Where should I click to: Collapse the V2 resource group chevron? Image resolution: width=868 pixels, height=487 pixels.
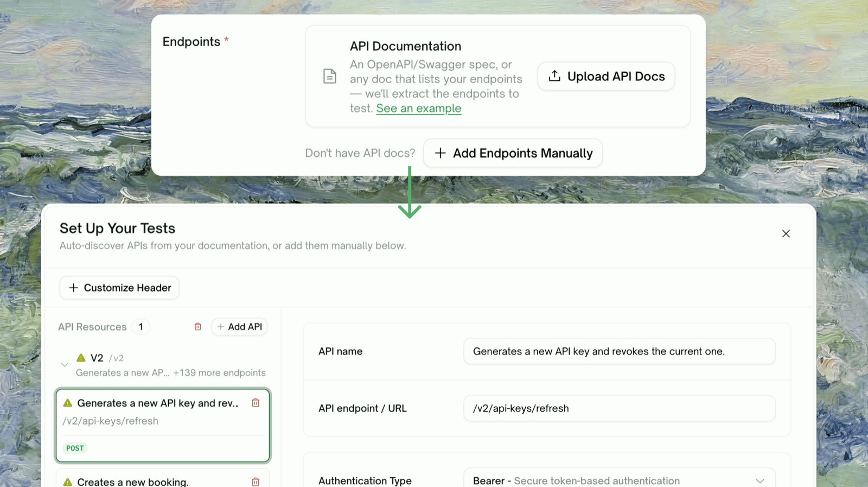(65, 365)
